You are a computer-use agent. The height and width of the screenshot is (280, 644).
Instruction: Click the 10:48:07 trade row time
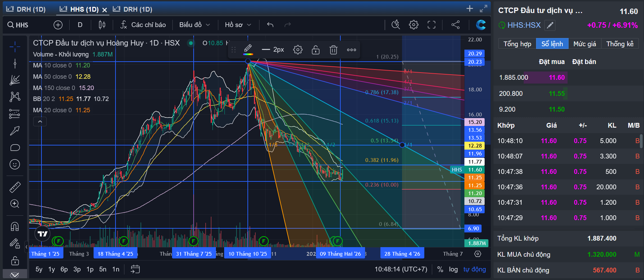pyautogui.click(x=510, y=156)
